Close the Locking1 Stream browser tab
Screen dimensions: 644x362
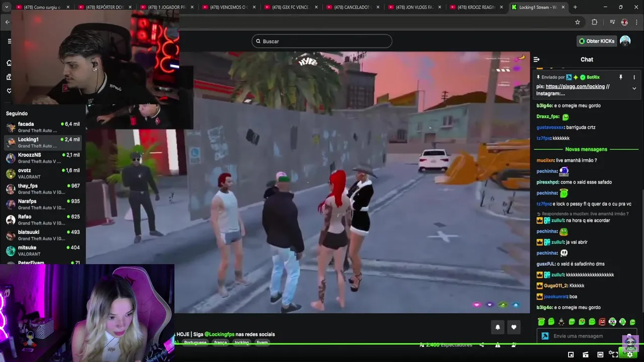pyautogui.click(x=563, y=7)
